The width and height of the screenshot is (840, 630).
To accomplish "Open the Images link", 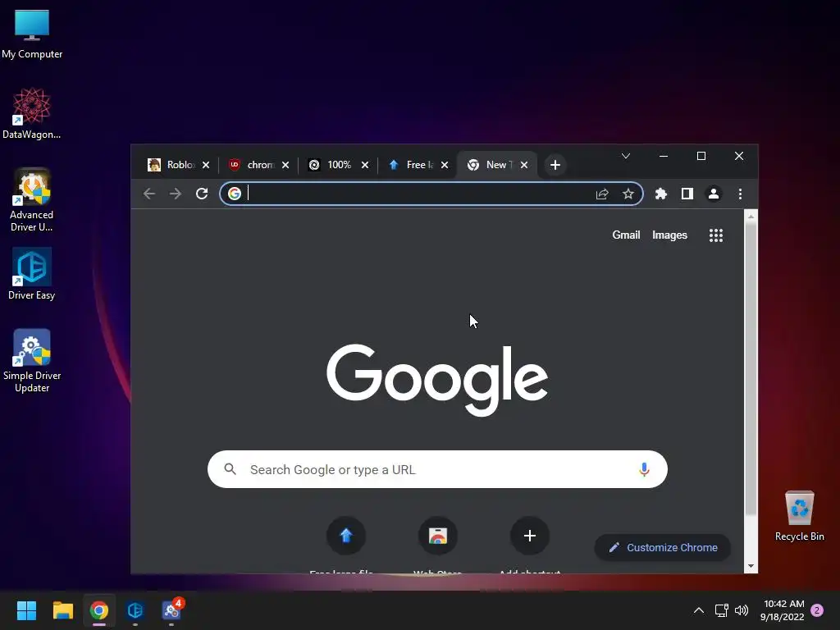I will 669,235.
